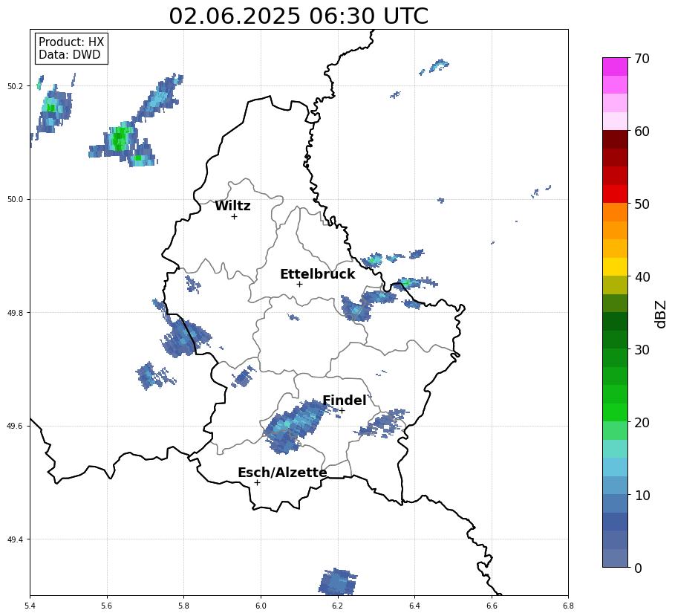Click the 6.6 longitude axis label

click(x=492, y=606)
